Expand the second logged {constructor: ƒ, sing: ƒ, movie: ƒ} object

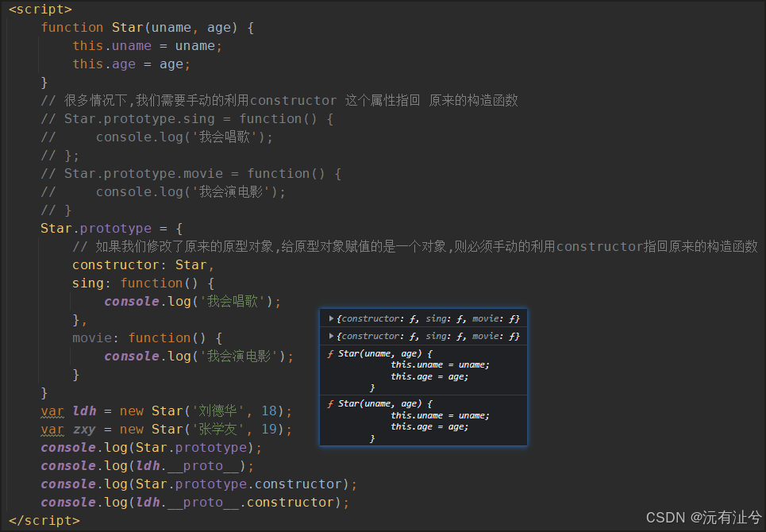(x=331, y=336)
